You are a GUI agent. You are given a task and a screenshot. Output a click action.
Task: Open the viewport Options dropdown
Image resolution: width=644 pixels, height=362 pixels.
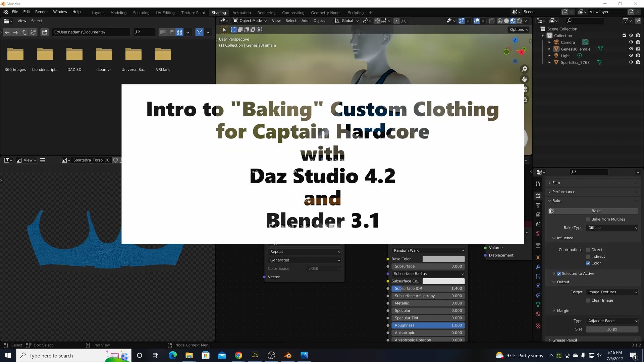(519, 30)
